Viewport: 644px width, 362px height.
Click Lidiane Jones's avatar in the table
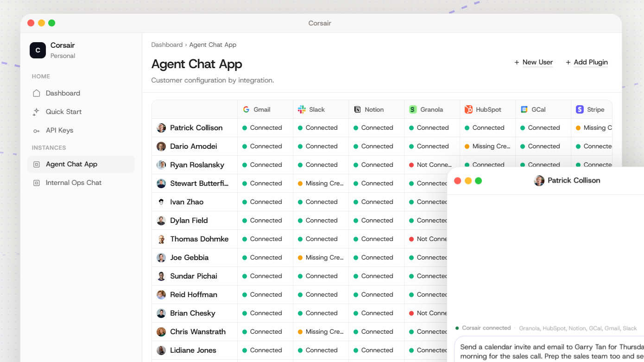tap(161, 350)
